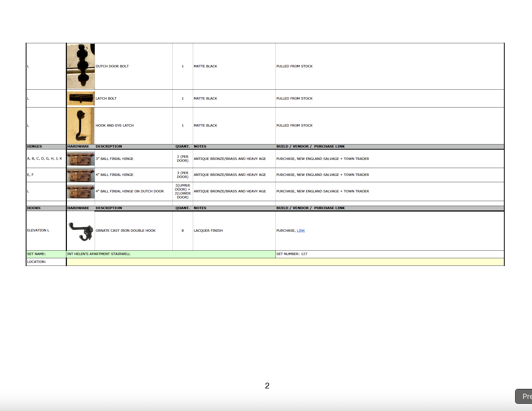Click the SET NUMBER: 127 cell
Viewport: 532px width, 411px height.
coord(292,254)
